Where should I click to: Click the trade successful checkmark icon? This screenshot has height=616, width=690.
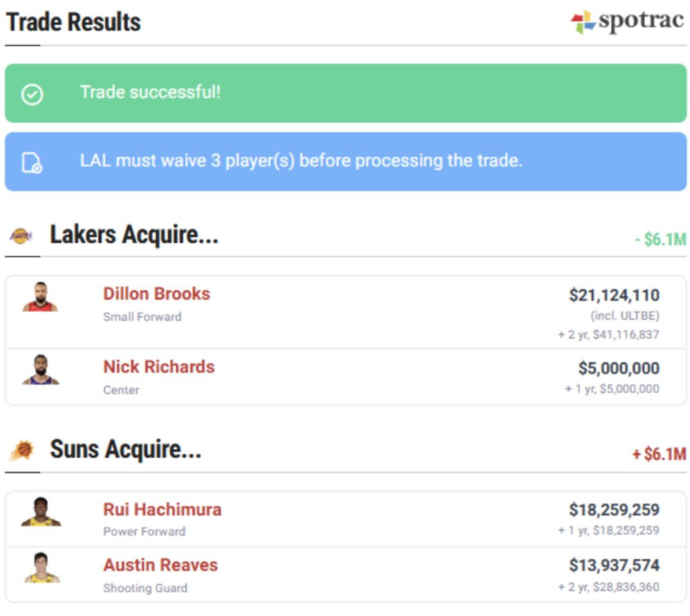(x=32, y=93)
